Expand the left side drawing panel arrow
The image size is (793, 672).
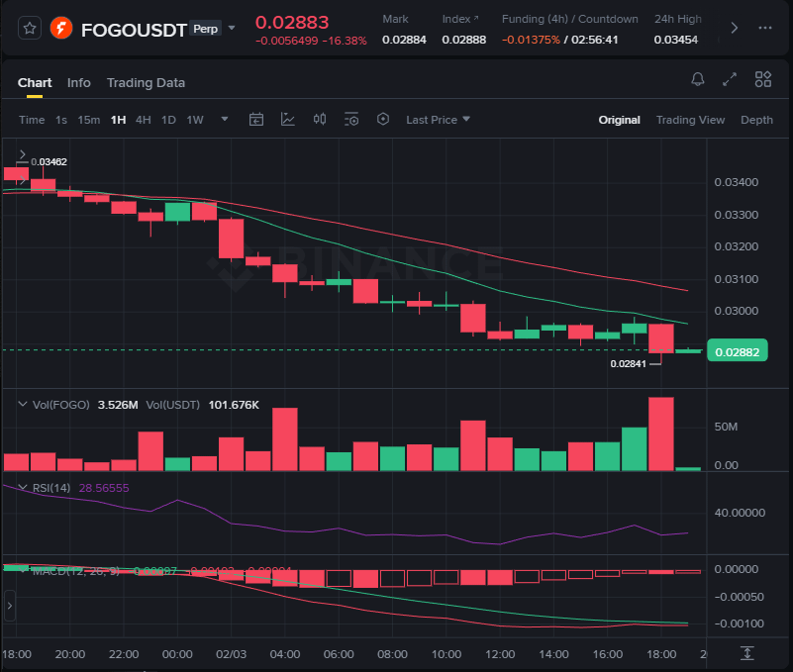click(x=9, y=606)
